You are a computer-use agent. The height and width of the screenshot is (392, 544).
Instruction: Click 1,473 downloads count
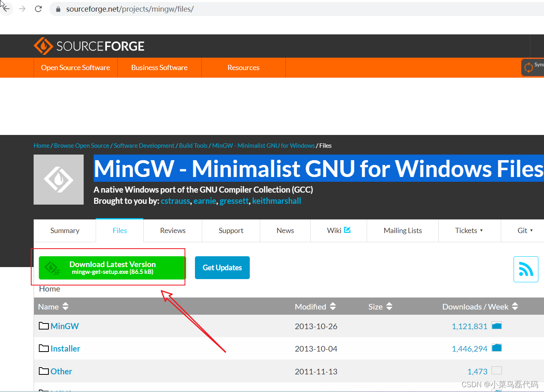pos(478,372)
